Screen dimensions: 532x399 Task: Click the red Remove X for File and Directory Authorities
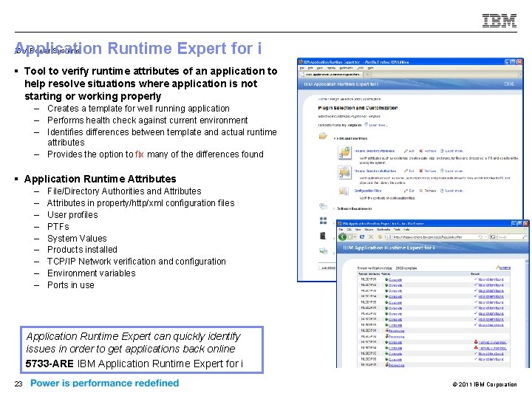(421, 171)
